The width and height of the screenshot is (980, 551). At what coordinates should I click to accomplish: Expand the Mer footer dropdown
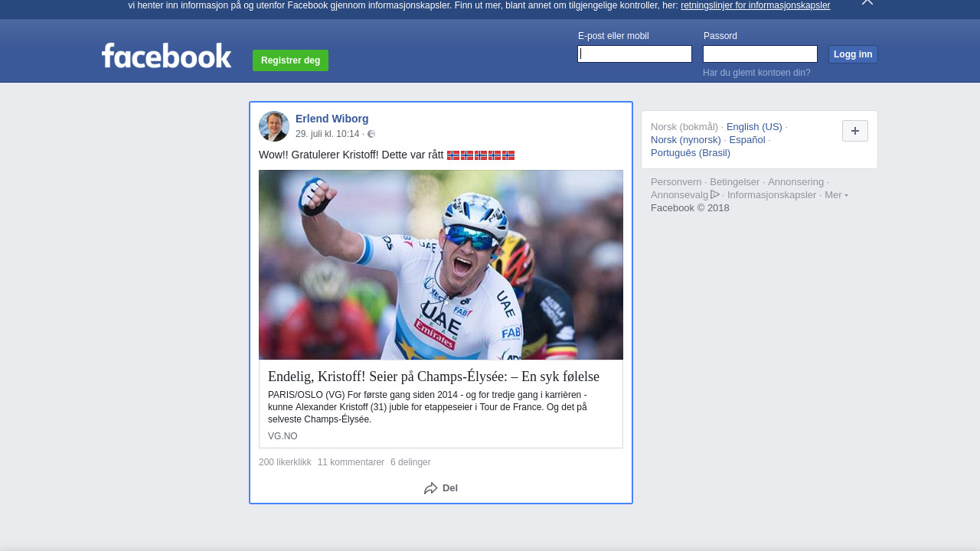coord(836,195)
